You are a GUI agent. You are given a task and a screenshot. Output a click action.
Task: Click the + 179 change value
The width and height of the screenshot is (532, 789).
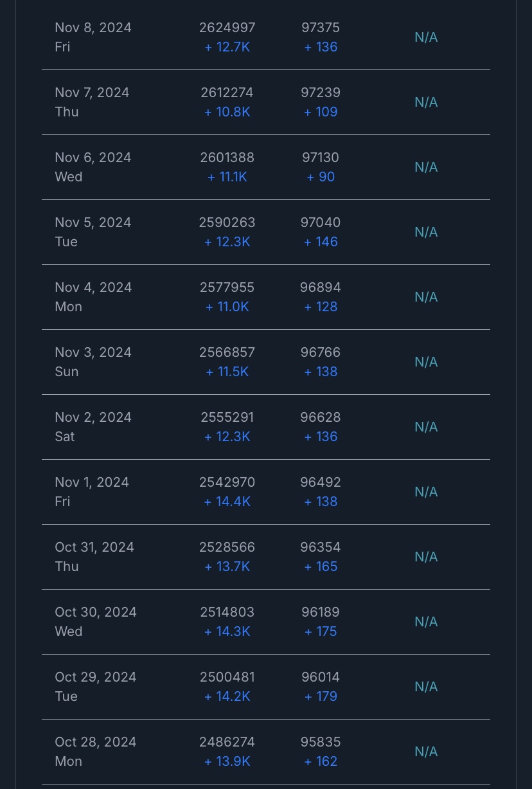pos(321,696)
